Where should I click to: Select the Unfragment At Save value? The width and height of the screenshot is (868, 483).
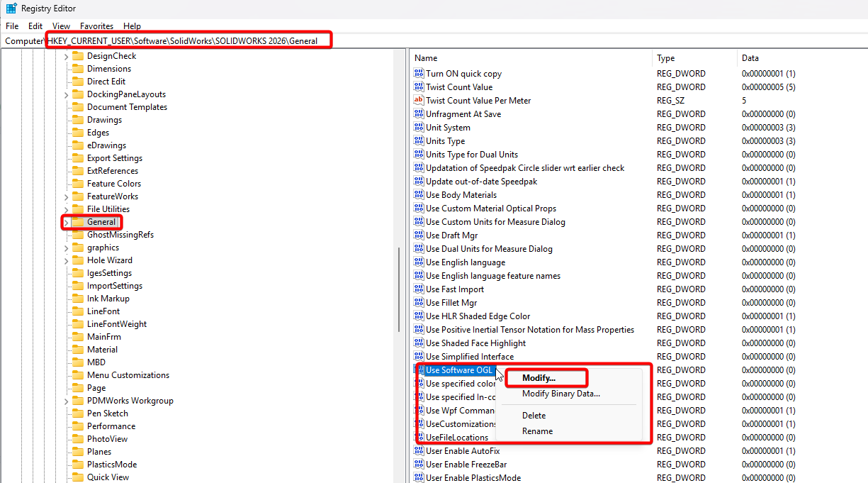click(x=463, y=114)
